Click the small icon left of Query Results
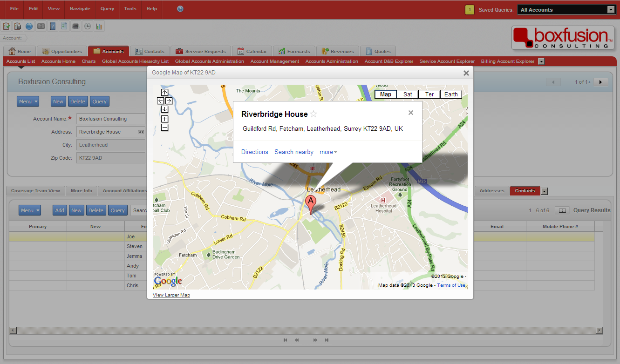The image size is (620, 364). 562,210
